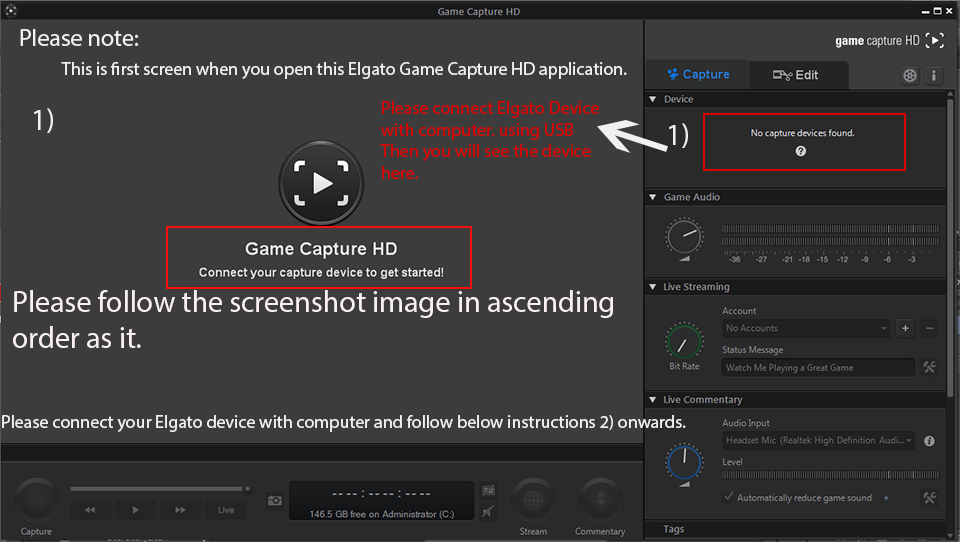Toggle Automatically reduce game sound checkbox

pyautogui.click(x=728, y=497)
